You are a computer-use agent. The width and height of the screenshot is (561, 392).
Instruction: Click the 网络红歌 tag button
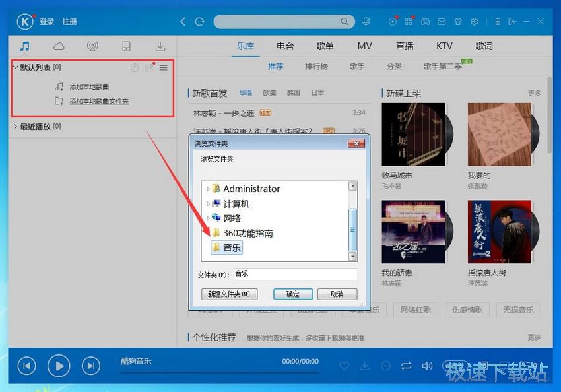point(415,310)
